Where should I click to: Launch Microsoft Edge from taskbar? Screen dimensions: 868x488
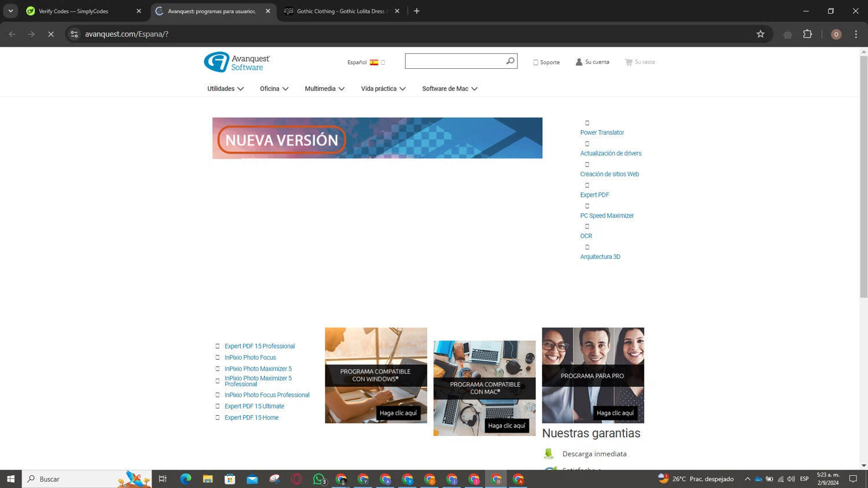tap(185, 479)
